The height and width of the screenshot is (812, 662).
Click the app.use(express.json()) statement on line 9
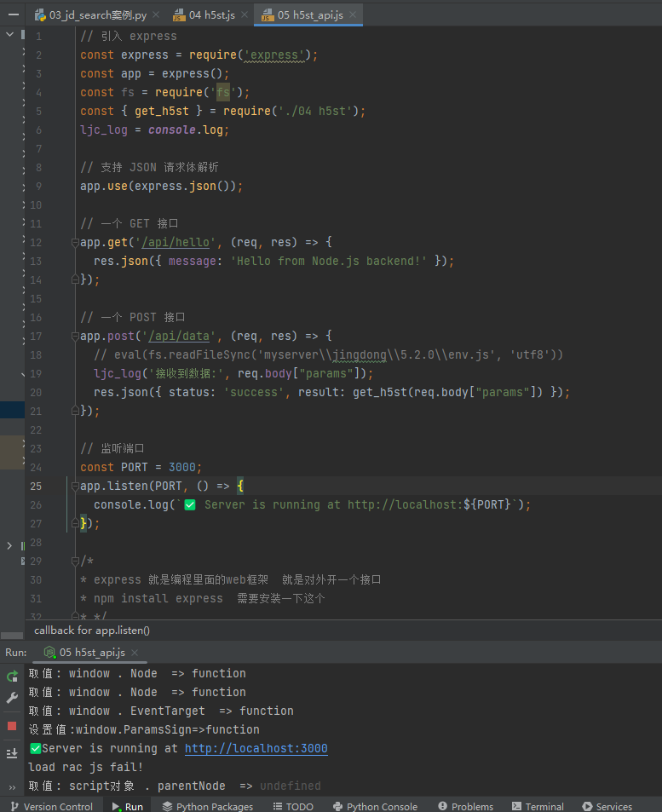(x=161, y=186)
